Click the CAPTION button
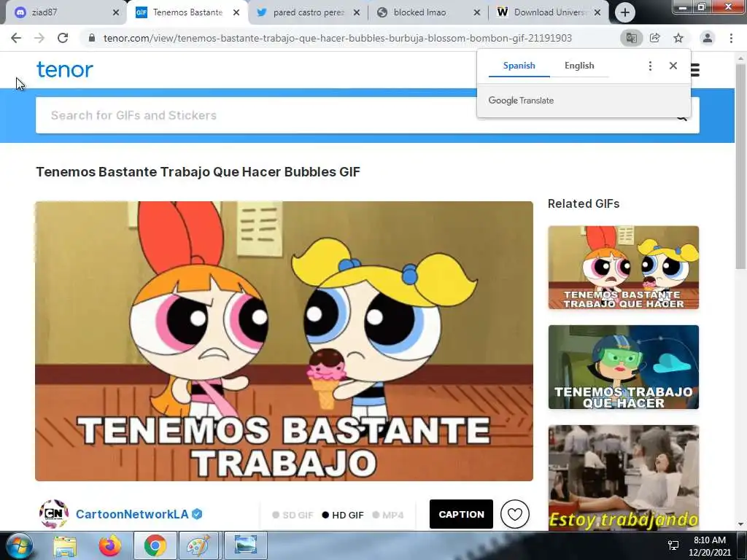747x560 pixels. coord(461,514)
